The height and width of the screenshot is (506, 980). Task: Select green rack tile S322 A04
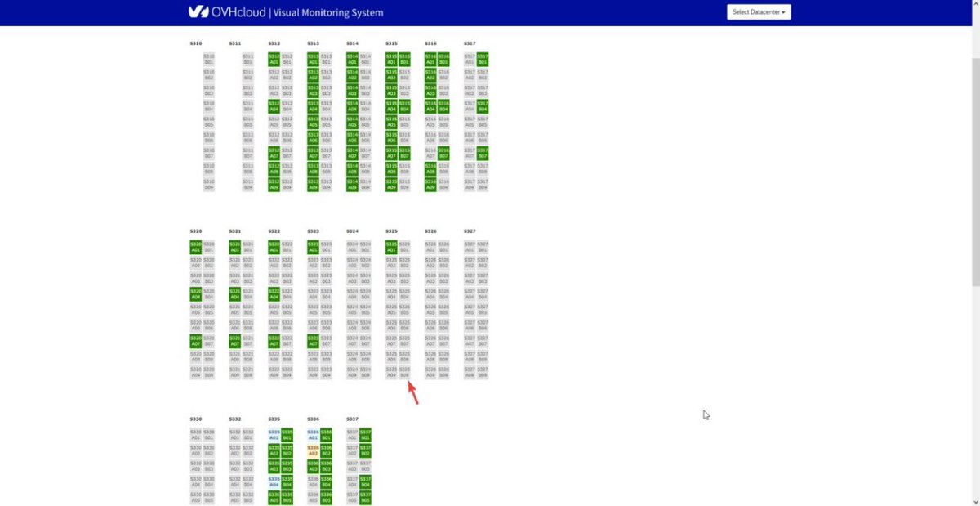[x=274, y=293]
